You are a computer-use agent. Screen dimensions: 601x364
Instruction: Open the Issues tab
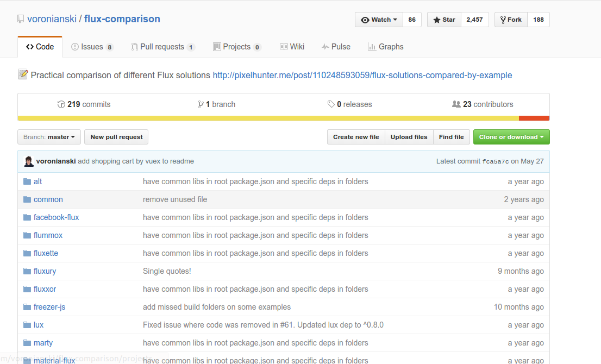tap(92, 47)
